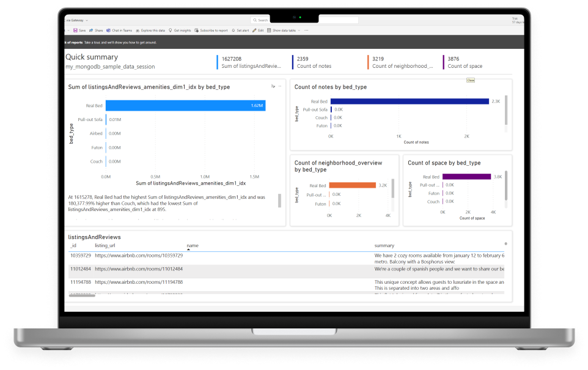This screenshot has height=370, width=588.
Task: Click the Share icon in the toolbar
Action: point(92,30)
